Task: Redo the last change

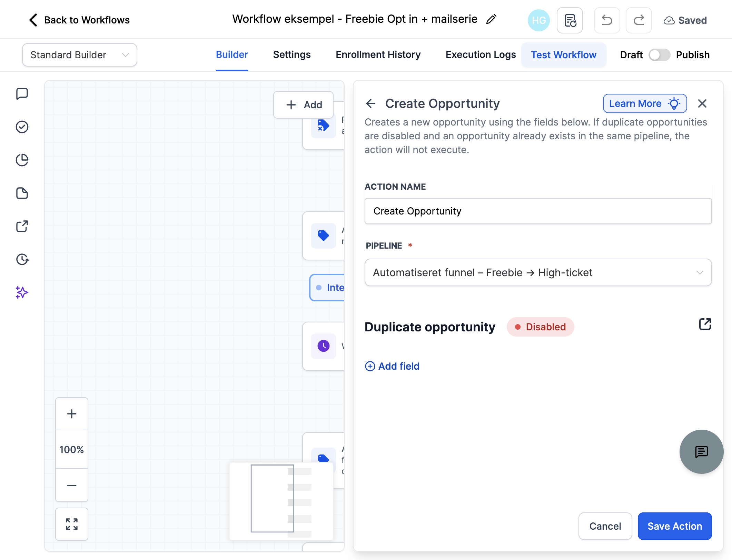Action: point(639,20)
